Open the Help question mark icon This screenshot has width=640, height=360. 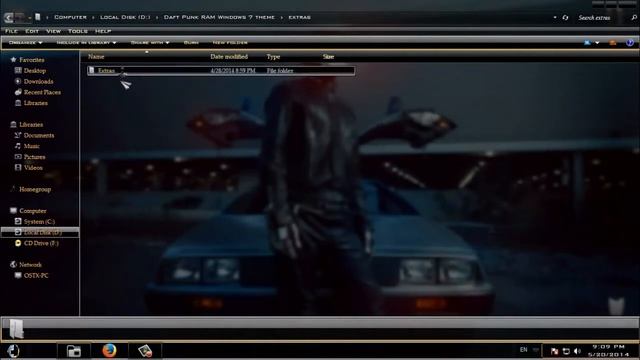coord(630,42)
